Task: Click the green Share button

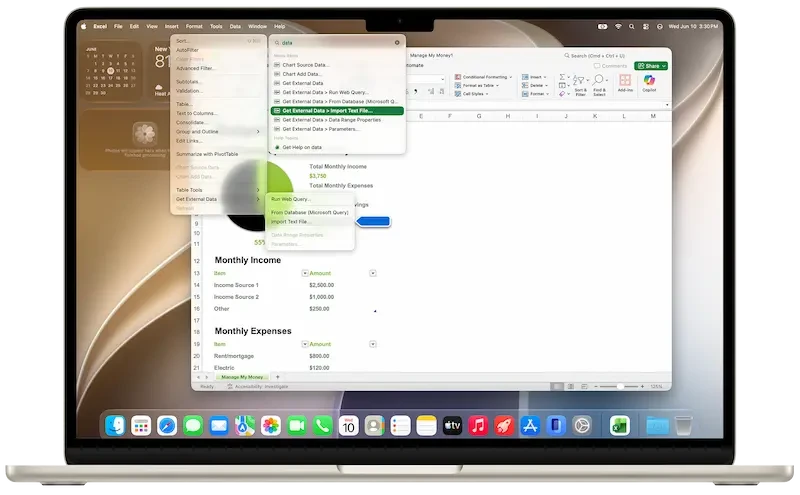Action: pyautogui.click(x=651, y=66)
